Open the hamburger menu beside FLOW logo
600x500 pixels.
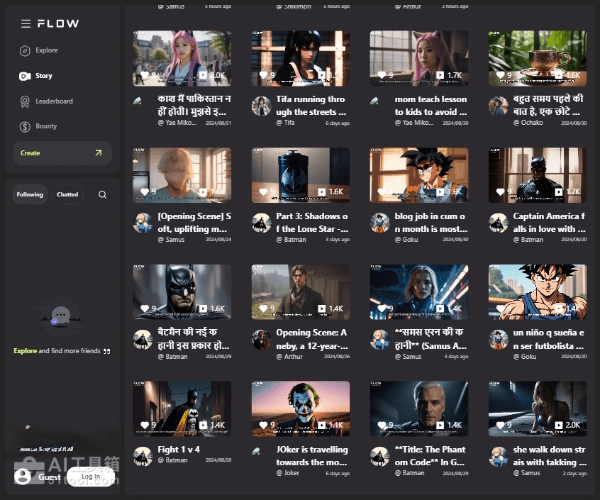26,23
